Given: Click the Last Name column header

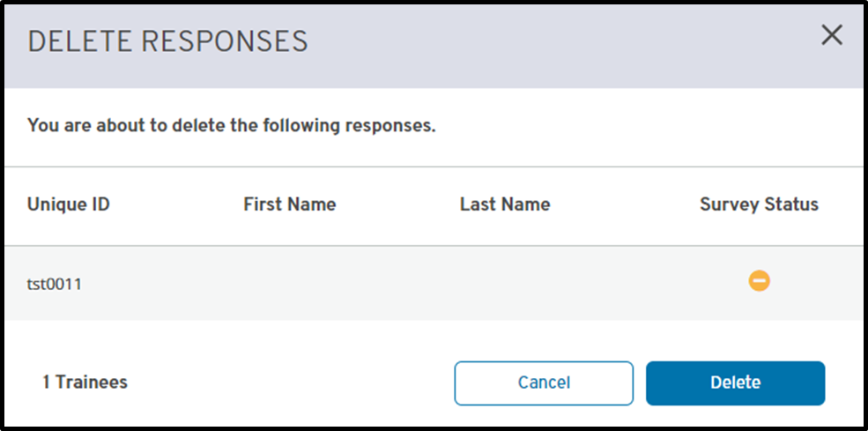Looking at the screenshot, I should click(x=504, y=204).
